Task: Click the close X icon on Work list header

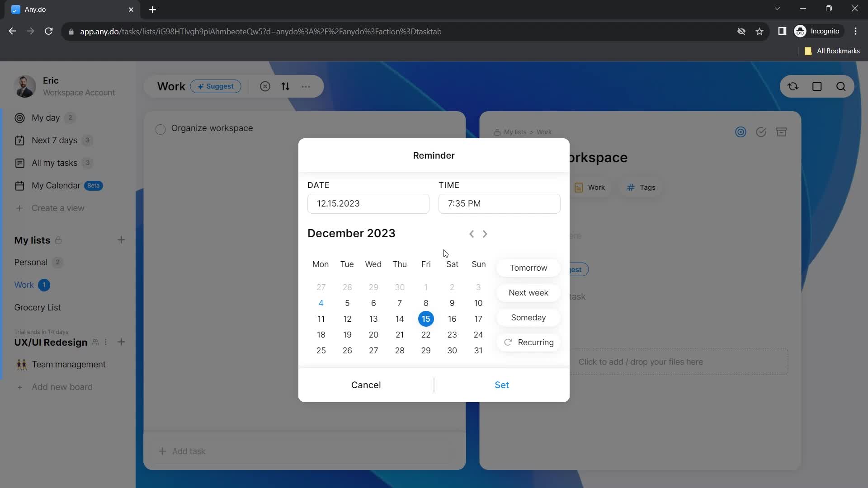Action: (x=264, y=86)
